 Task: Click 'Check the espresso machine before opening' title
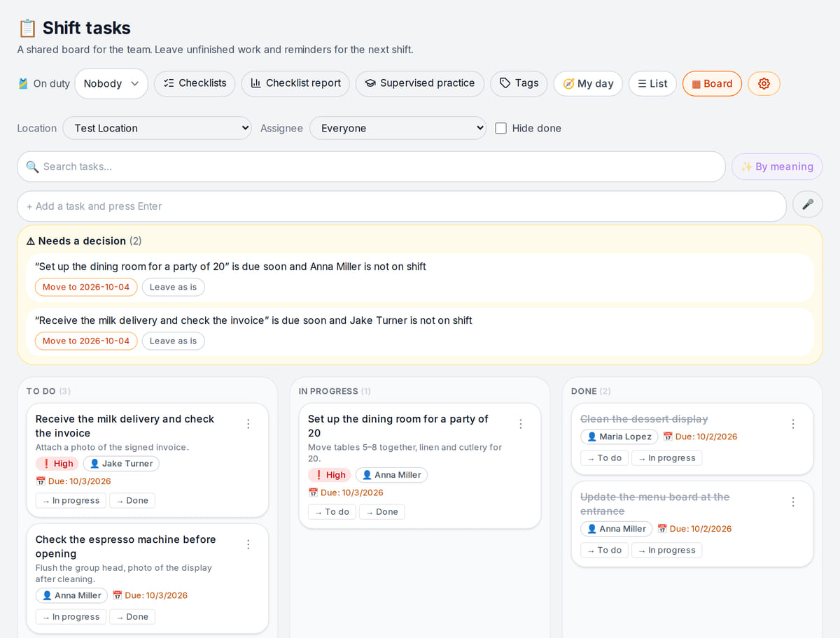[125, 546]
